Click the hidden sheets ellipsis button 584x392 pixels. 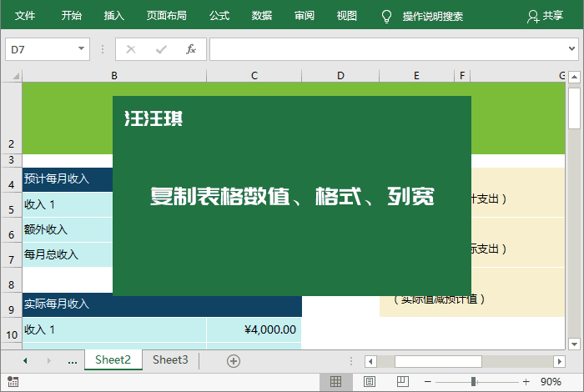pyautogui.click(x=73, y=361)
